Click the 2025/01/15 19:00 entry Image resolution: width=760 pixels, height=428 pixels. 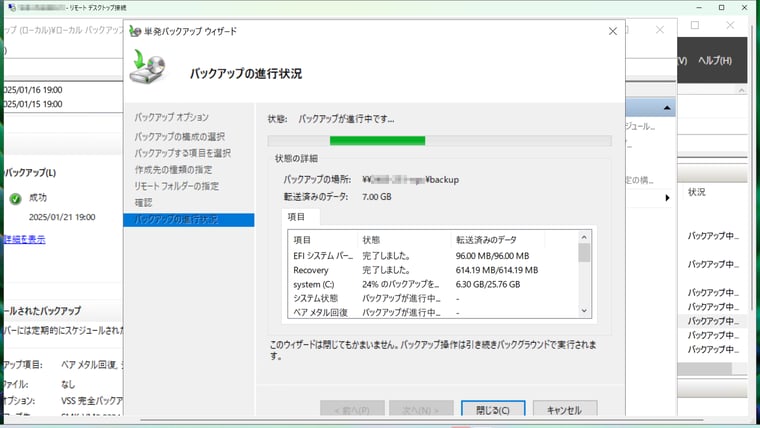(33, 104)
